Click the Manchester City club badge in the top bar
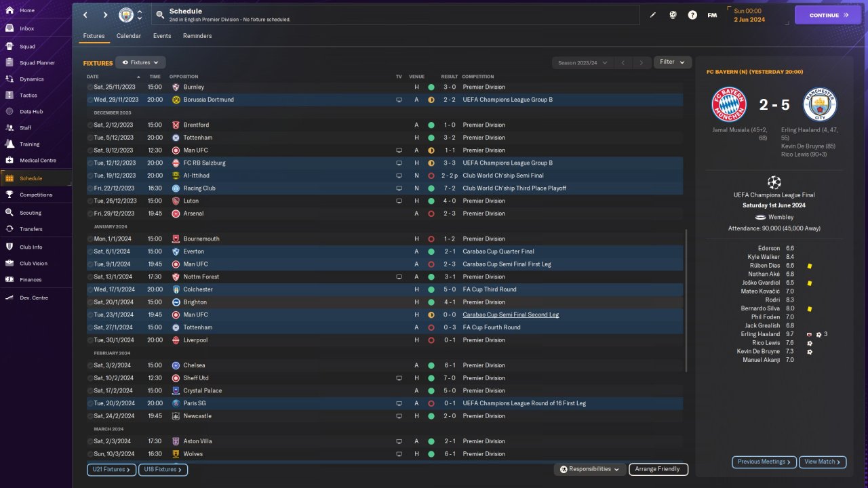 126,15
